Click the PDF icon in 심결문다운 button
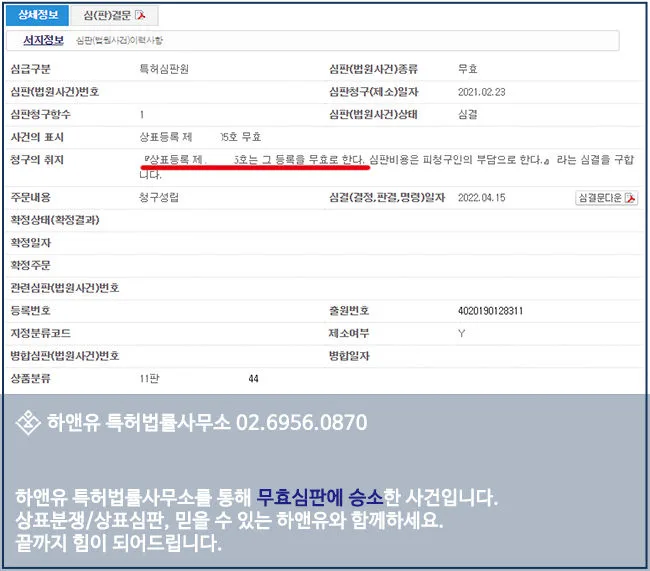Image resolution: width=650 pixels, height=571 pixels. point(631,198)
